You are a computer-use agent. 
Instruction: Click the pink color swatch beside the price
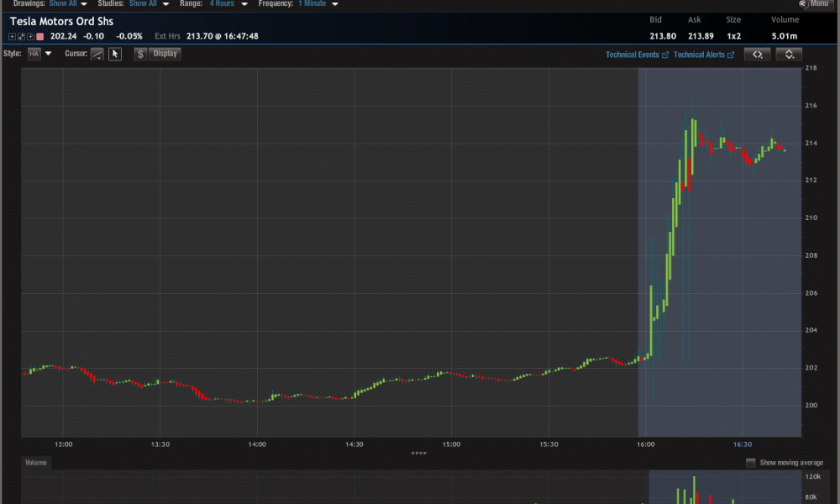39,36
